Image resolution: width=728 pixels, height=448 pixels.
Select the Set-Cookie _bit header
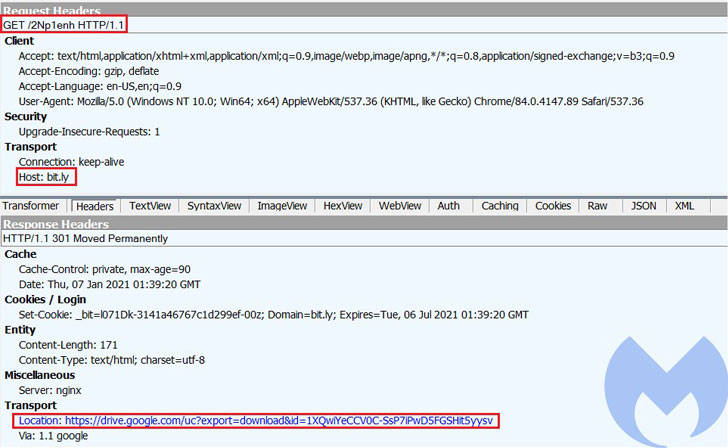(x=273, y=315)
